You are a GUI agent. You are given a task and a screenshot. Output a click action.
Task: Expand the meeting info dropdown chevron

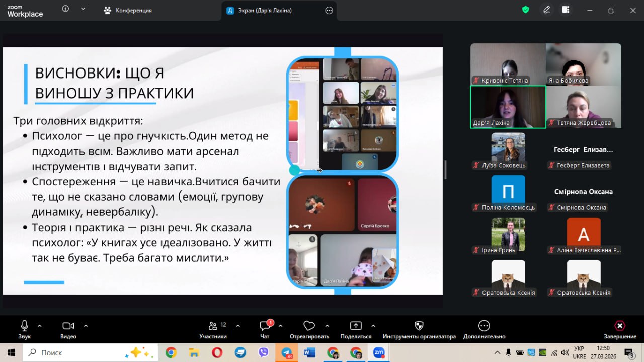pyautogui.click(x=83, y=9)
